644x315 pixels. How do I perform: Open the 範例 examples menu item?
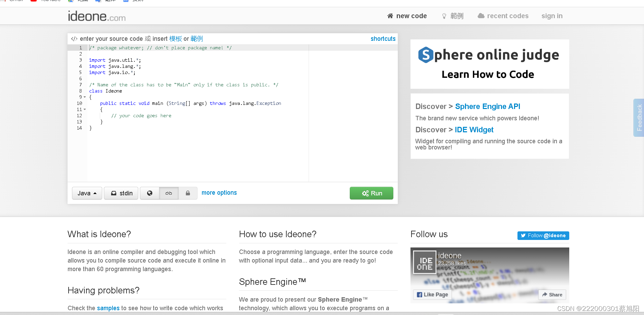click(453, 16)
